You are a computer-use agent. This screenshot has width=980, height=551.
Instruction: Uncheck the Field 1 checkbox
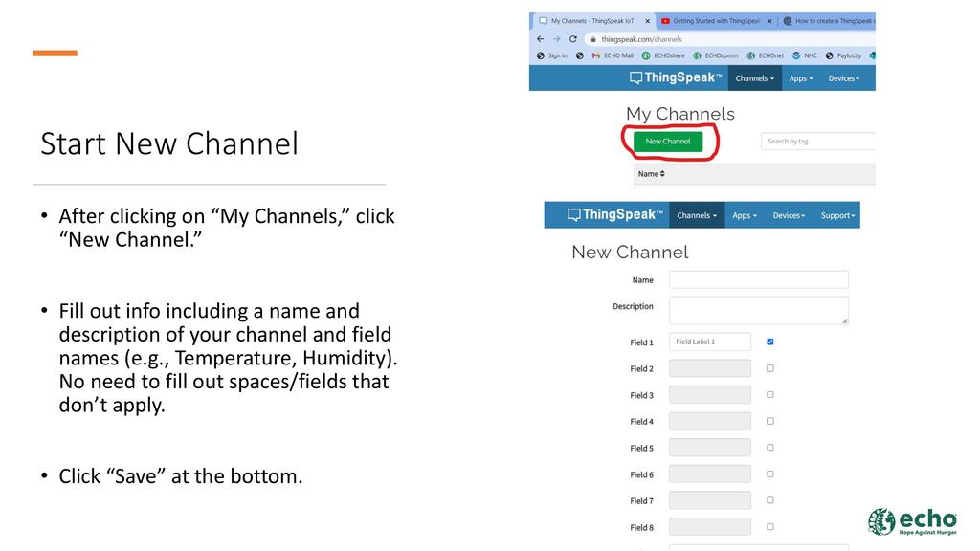pos(770,342)
